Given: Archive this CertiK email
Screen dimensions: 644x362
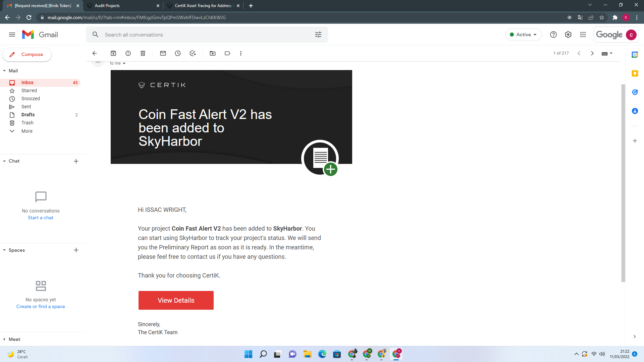Looking at the screenshot, I should tap(113, 53).
